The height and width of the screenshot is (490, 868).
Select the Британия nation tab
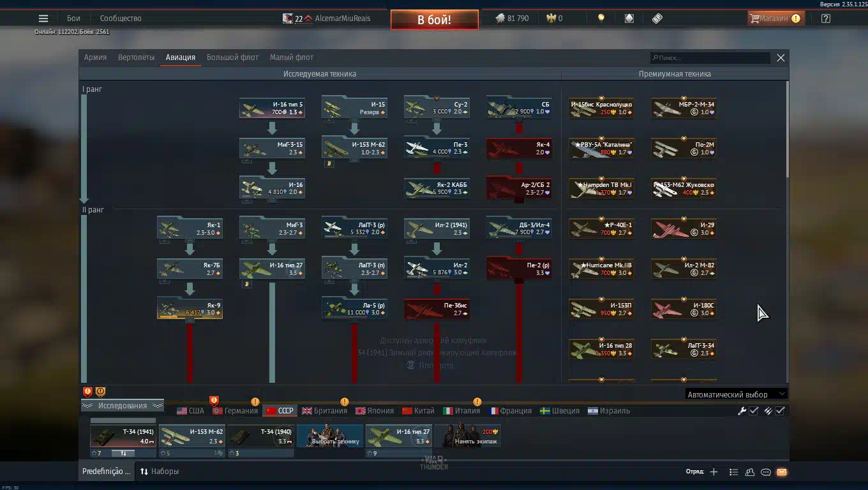tap(325, 411)
